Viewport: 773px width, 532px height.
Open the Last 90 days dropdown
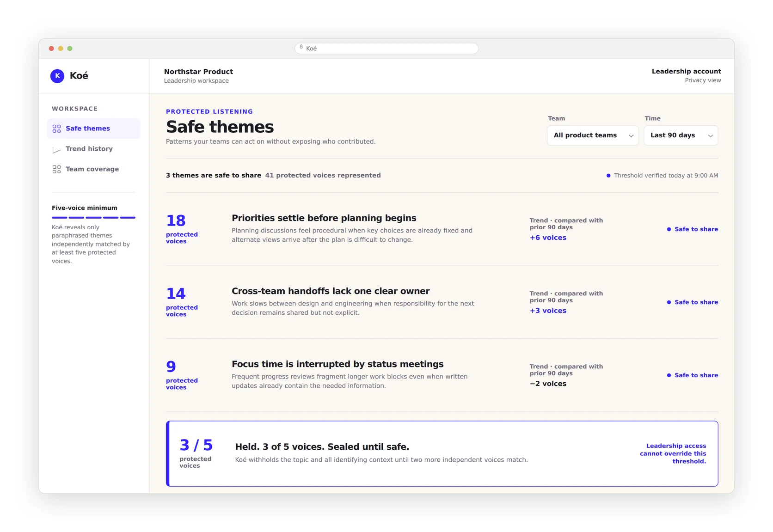681,135
